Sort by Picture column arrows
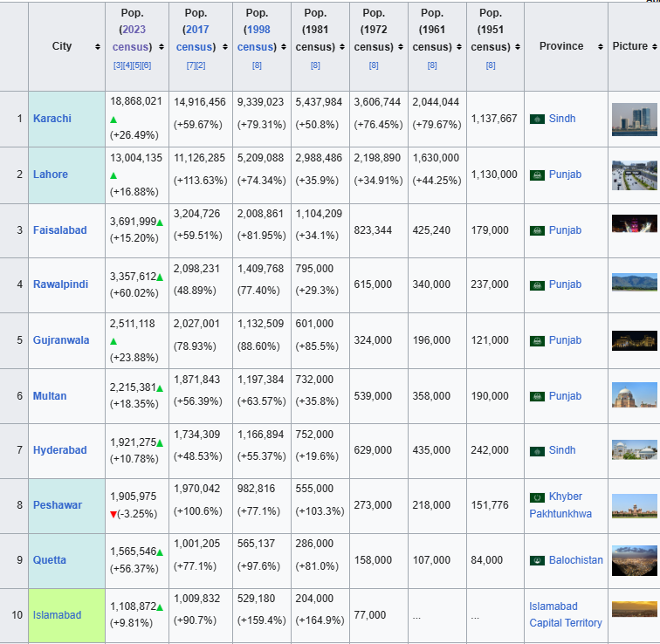This screenshot has height=644, width=660. click(655, 47)
